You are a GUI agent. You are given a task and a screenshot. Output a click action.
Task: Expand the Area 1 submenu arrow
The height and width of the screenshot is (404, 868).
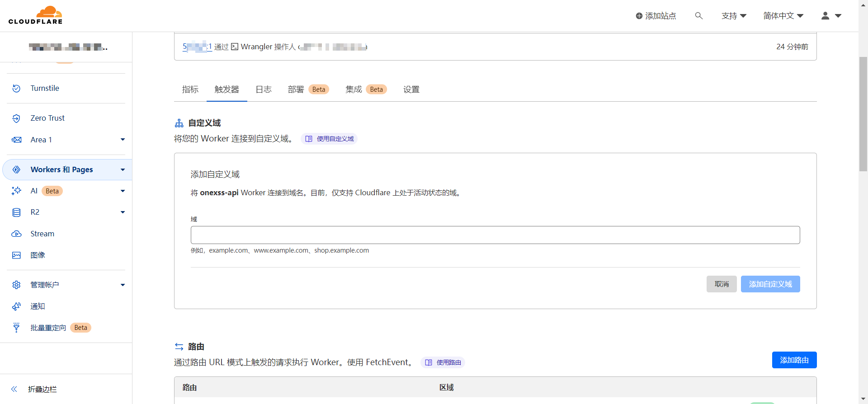(123, 140)
